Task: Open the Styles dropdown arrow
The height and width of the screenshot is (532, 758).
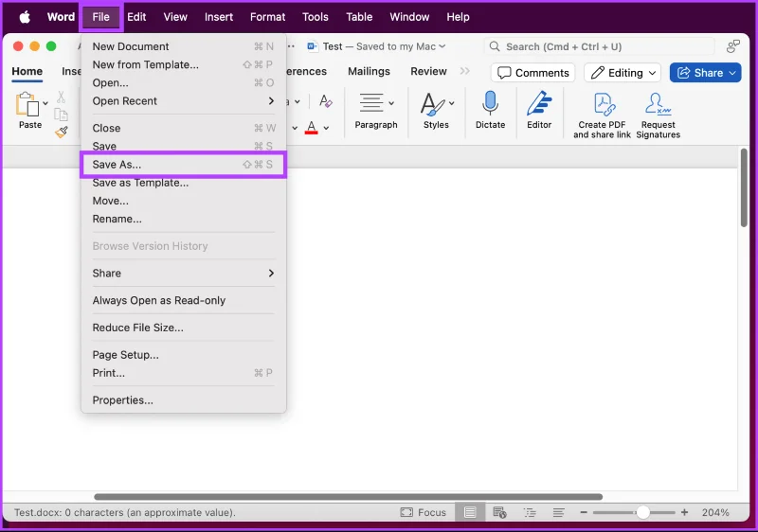Action: (452, 103)
